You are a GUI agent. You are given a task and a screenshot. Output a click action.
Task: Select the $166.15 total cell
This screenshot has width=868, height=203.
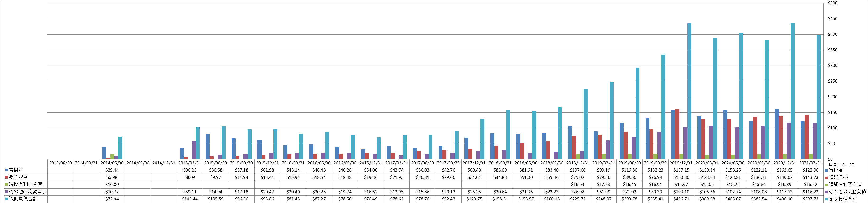(x=551, y=199)
